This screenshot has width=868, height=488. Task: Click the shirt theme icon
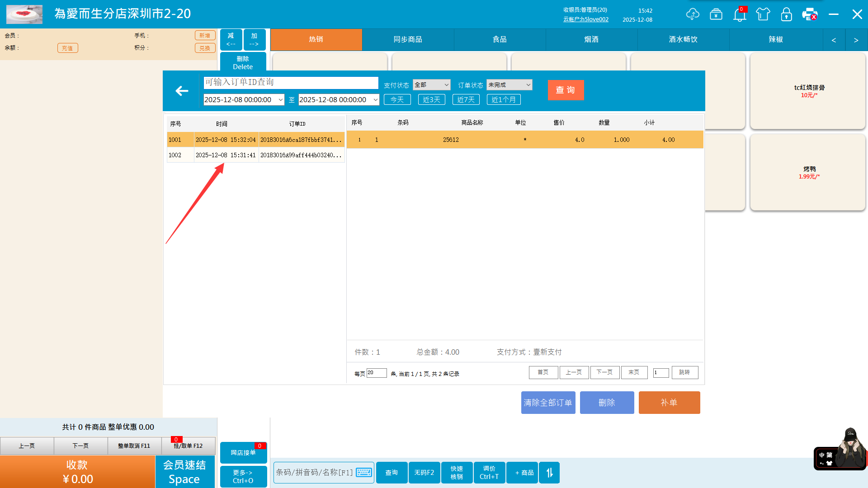[x=763, y=14]
